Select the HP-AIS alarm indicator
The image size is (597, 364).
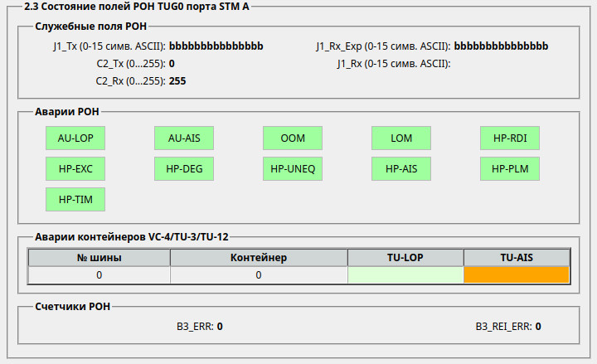(x=401, y=169)
